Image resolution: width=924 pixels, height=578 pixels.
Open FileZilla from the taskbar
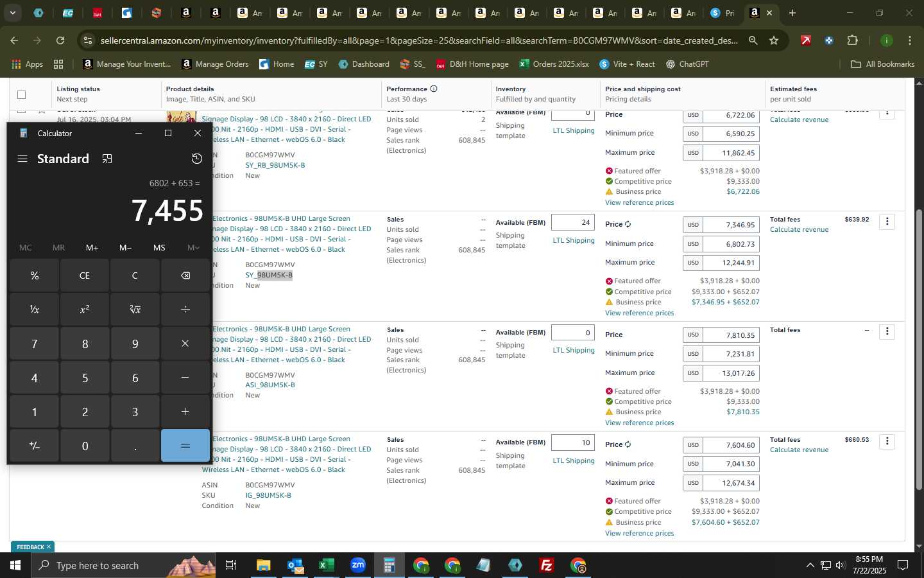547,565
